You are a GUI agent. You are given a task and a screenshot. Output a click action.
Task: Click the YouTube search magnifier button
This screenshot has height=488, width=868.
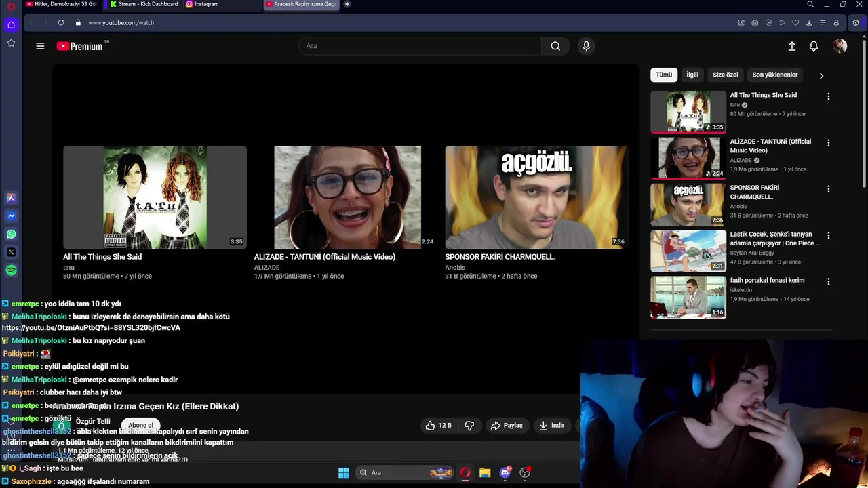pyautogui.click(x=555, y=46)
